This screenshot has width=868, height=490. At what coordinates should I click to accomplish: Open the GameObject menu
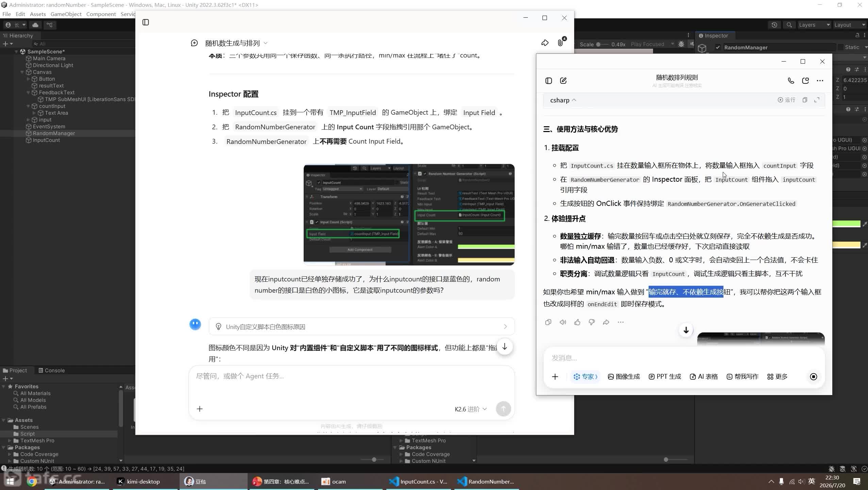(x=66, y=14)
